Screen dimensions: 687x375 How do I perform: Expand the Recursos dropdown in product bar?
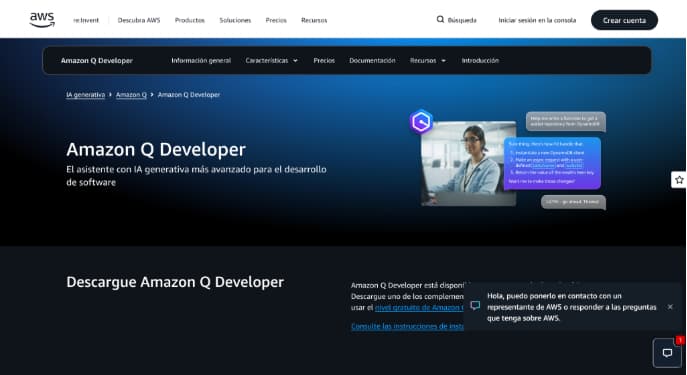point(428,60)
